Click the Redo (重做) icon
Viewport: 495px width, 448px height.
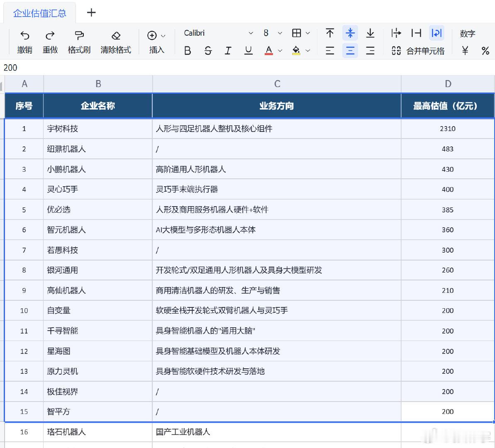[50, 35]
